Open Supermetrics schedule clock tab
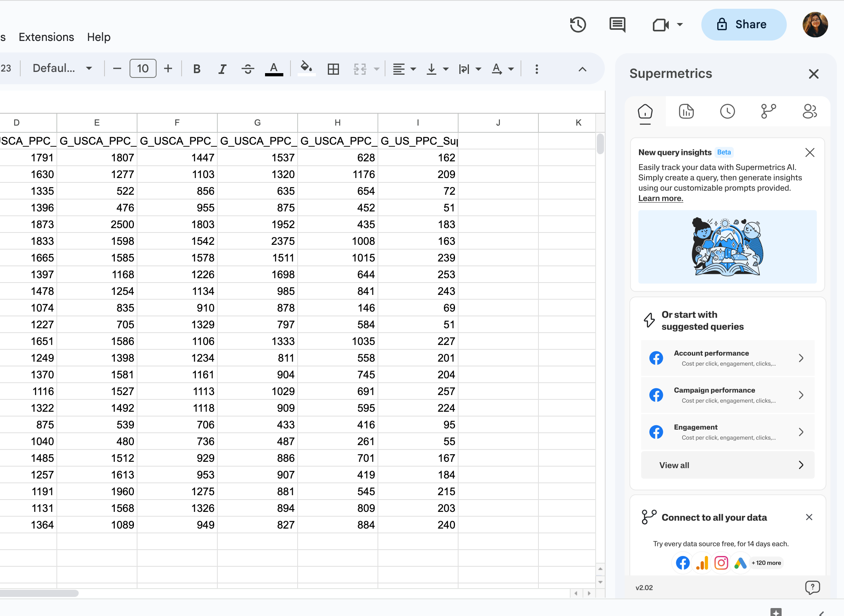 727,111
